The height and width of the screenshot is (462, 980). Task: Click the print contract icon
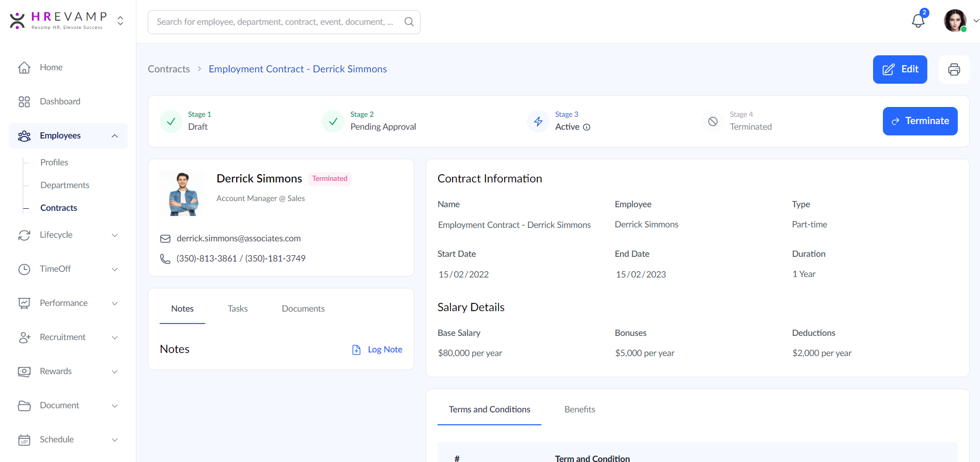click(x=954, y=69)
